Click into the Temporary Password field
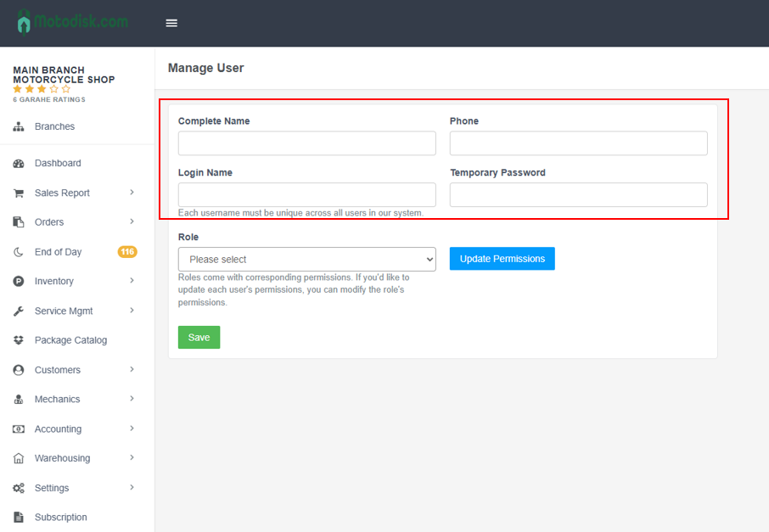This screenshot has height=532, width=769. [578, 195]
